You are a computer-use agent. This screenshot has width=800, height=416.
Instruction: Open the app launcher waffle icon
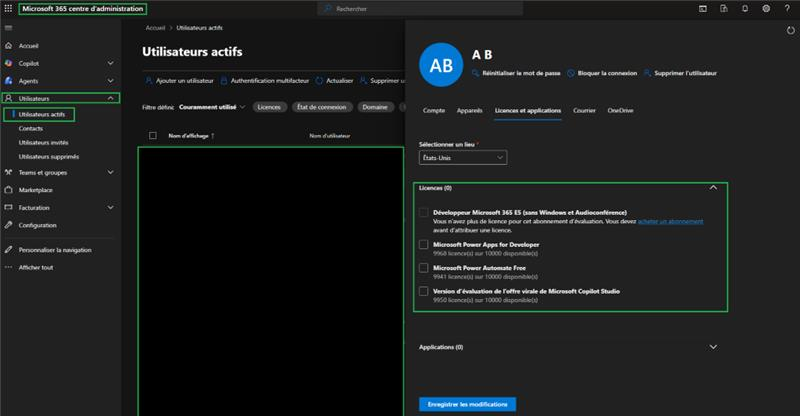[8, 8]
